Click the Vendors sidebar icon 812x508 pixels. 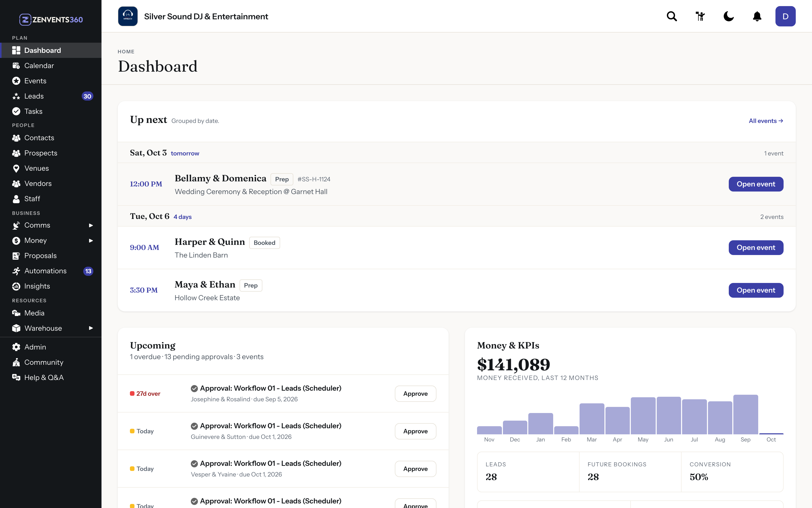click(x=16, y=183)
